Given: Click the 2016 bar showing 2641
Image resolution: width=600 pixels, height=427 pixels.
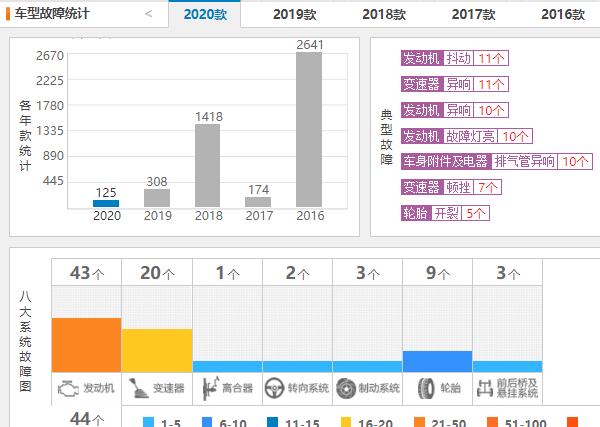Looking at the screenshot, I should coord(309,130).
